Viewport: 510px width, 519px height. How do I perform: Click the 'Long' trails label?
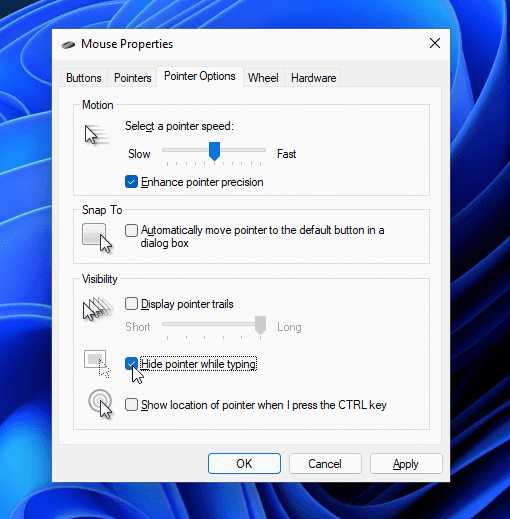(x=289, y=327)
